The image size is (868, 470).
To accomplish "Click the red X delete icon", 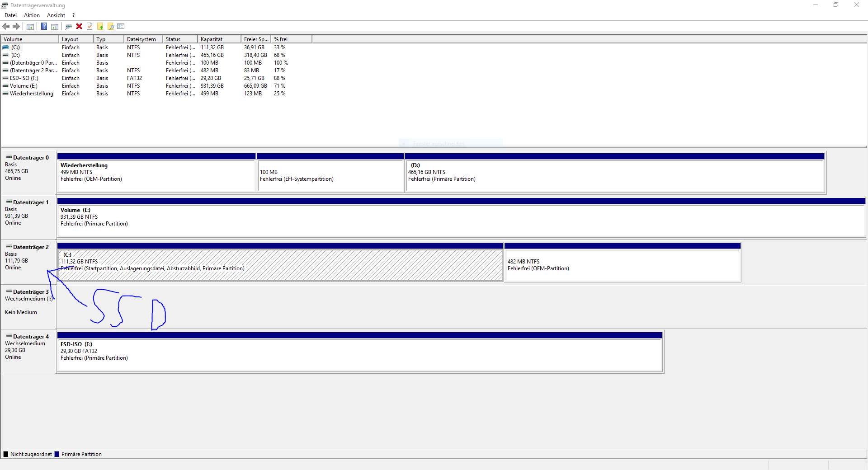I will tap(79, 27).
